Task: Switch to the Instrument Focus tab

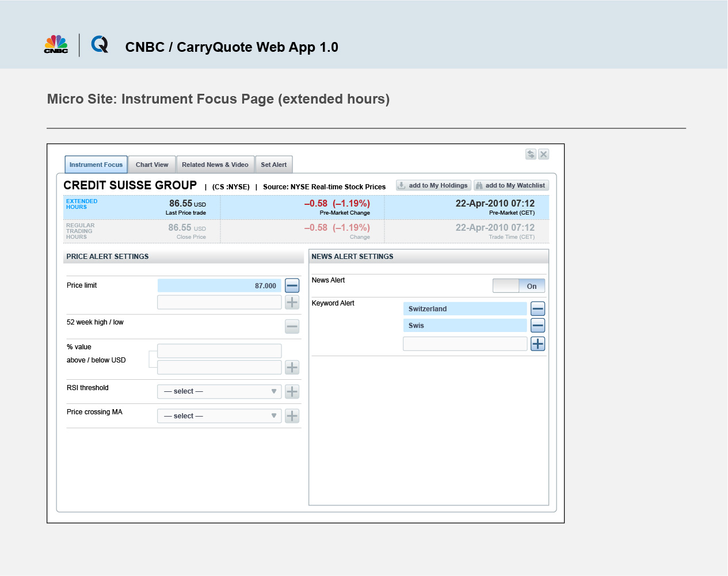Action: point(96,165)
